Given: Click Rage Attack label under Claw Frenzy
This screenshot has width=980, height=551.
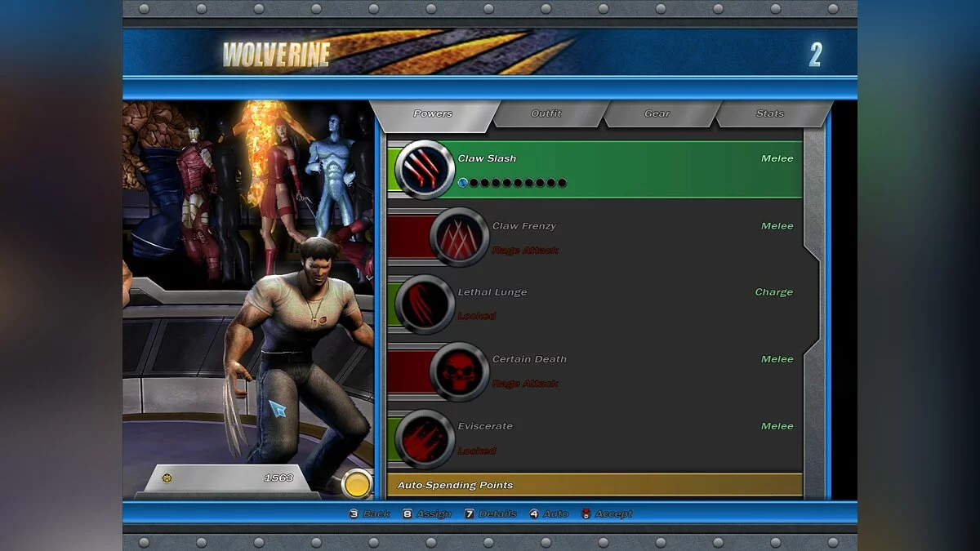Looking at the screenshot, I should tap(525, 251).
